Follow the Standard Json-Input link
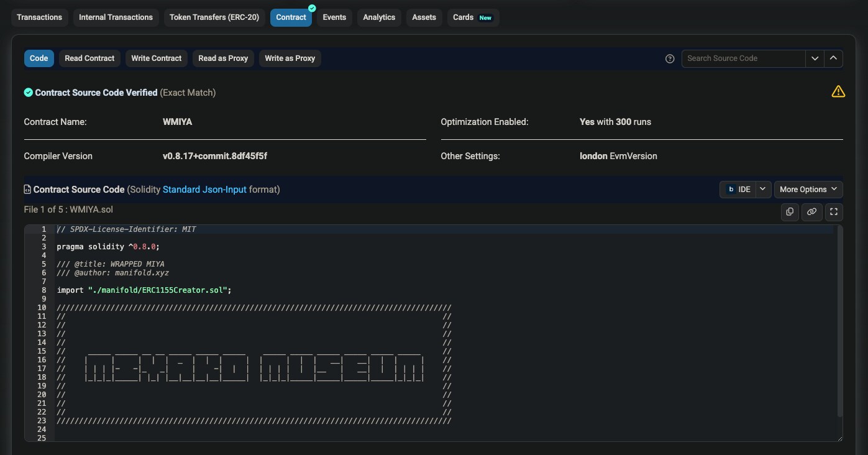This screenshot has height=455, width=868. 204,190
